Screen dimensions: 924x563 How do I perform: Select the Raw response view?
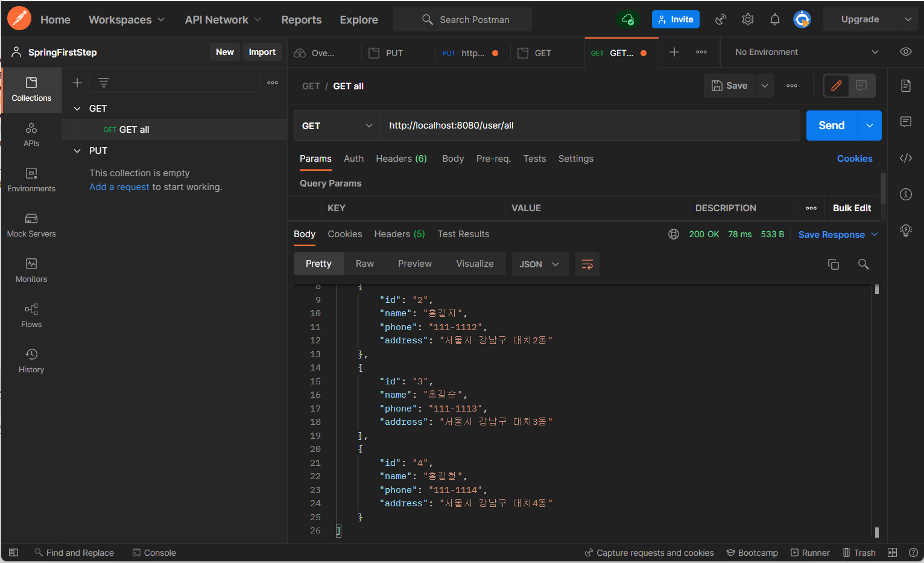tap(365, 264)
